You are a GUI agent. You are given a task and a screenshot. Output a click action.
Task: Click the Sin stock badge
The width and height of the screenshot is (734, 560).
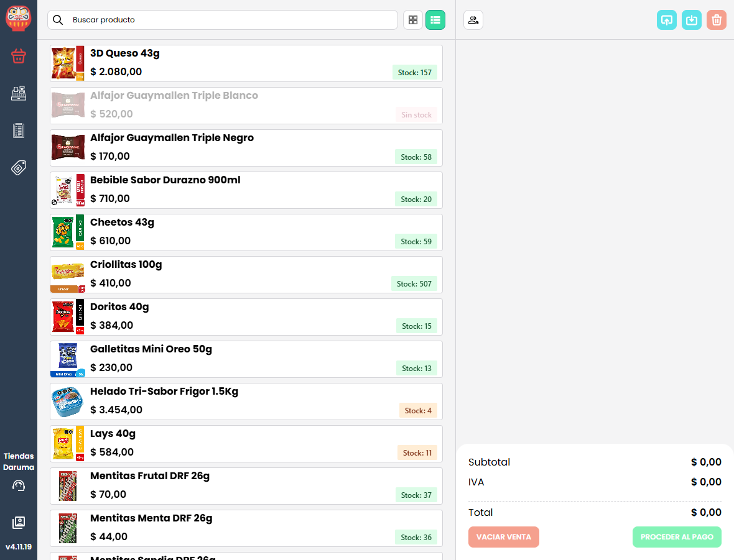[x=417, y=114]
